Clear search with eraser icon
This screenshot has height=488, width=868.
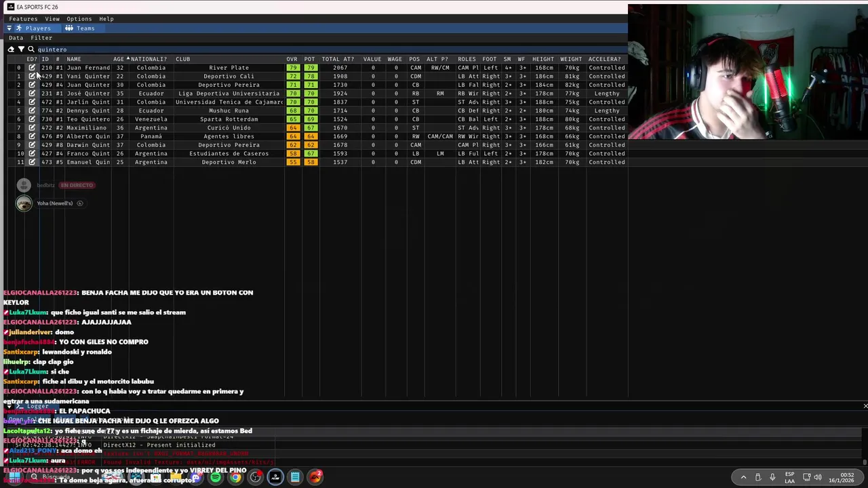point(11,49)
